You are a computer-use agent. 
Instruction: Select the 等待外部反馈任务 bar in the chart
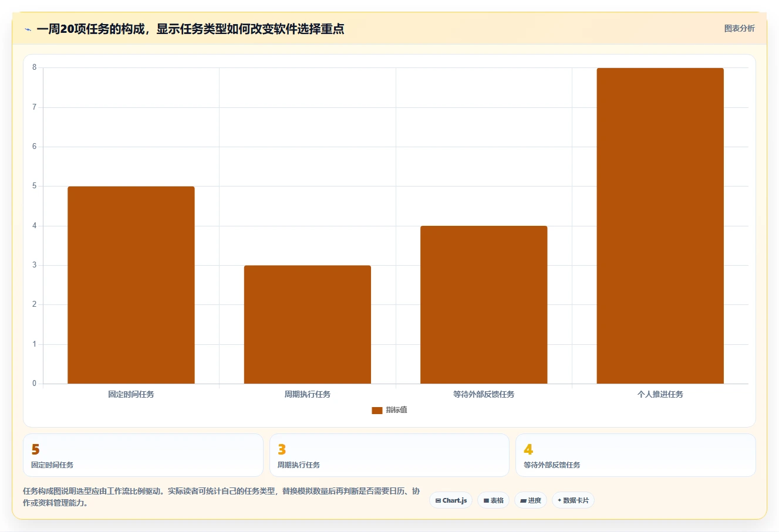(484, 304)
